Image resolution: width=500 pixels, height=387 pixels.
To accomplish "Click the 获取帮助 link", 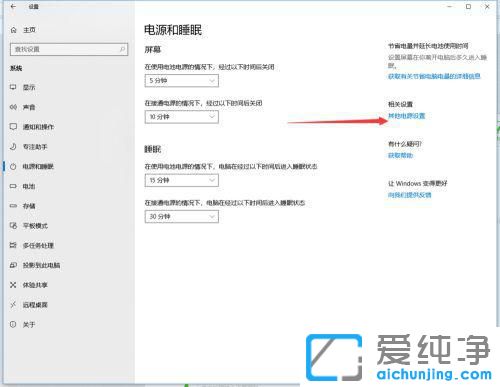I will point(400,155).
